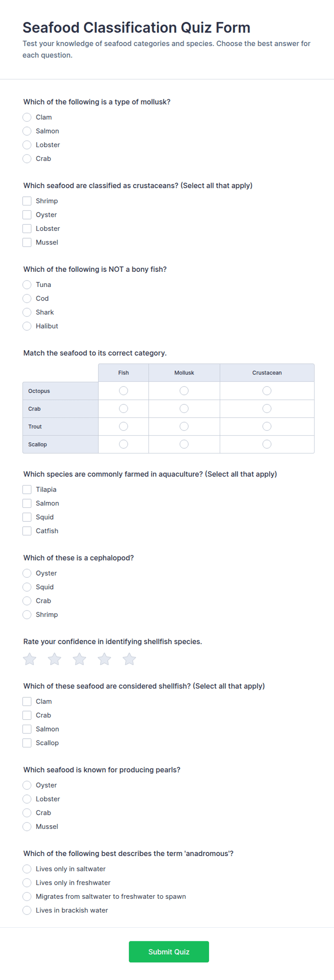This screenshot has width=334, height=980.
Task: Mark Octopus as Mollusk in matrix
Action: point(184,391)
